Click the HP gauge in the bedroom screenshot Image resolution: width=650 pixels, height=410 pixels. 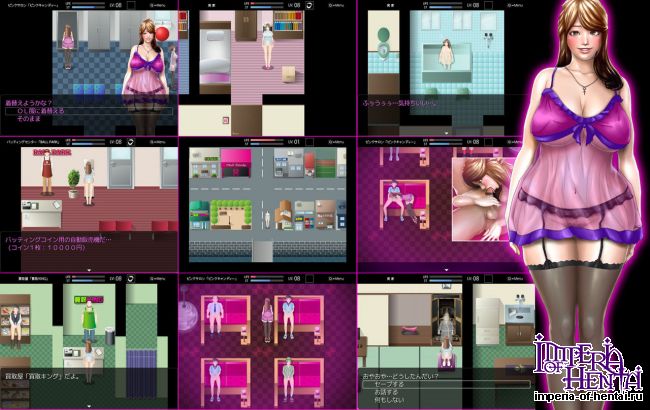click(265, 4)
